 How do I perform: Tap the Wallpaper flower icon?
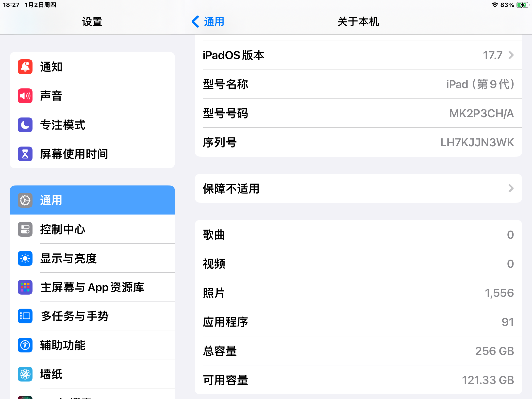[25, 374]
